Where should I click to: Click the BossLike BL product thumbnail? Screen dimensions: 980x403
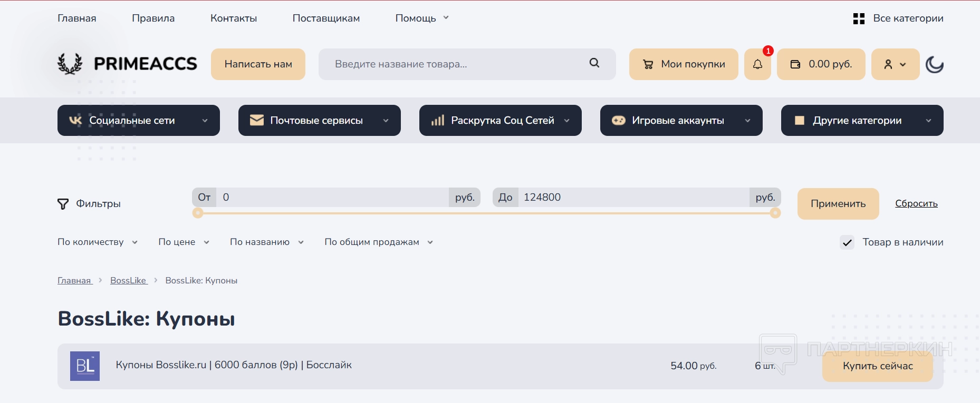click(85, 366)
